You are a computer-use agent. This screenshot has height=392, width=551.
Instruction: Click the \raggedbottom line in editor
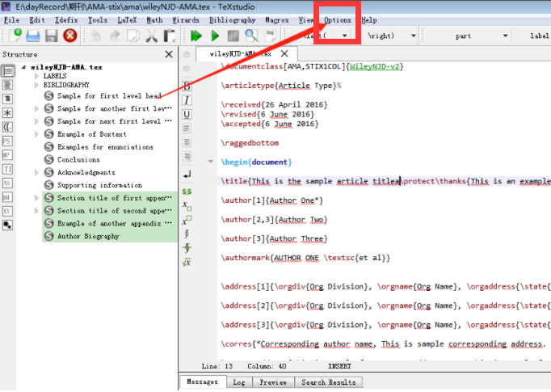pyautogui.click(x=250, y=143)
